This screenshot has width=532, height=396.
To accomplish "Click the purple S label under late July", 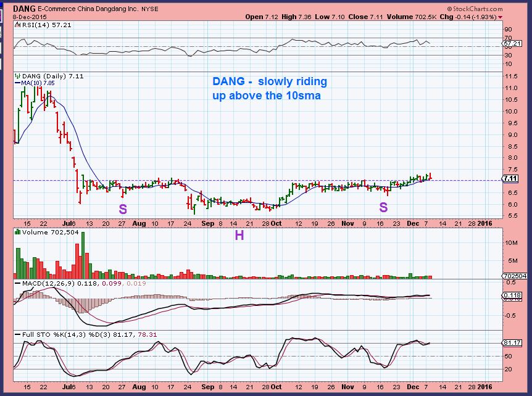I will click(x=123, y=209).
